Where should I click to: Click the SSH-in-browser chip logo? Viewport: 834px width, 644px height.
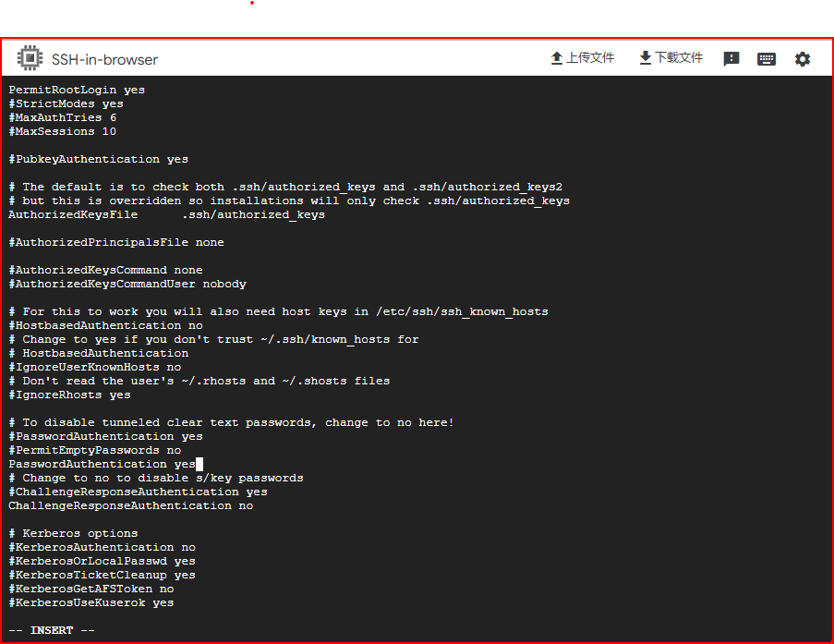pyautogui.click(x=30, y=58)
